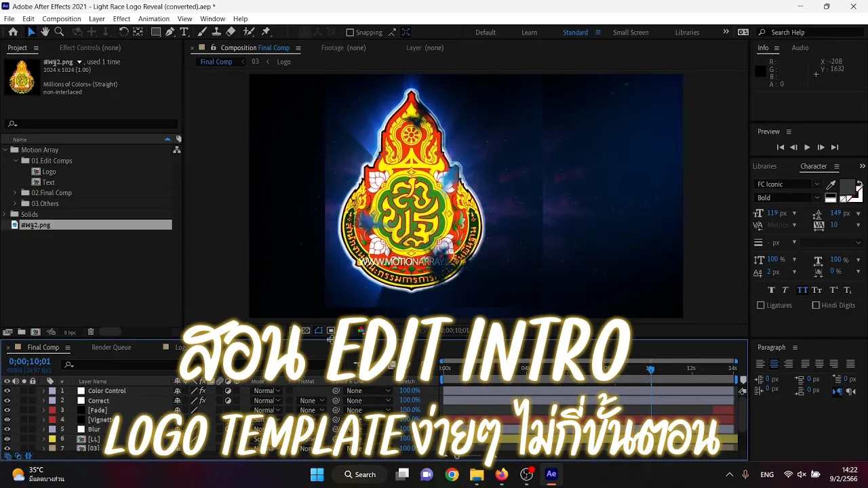Select the Hand tool

click(x=45, y=32)
